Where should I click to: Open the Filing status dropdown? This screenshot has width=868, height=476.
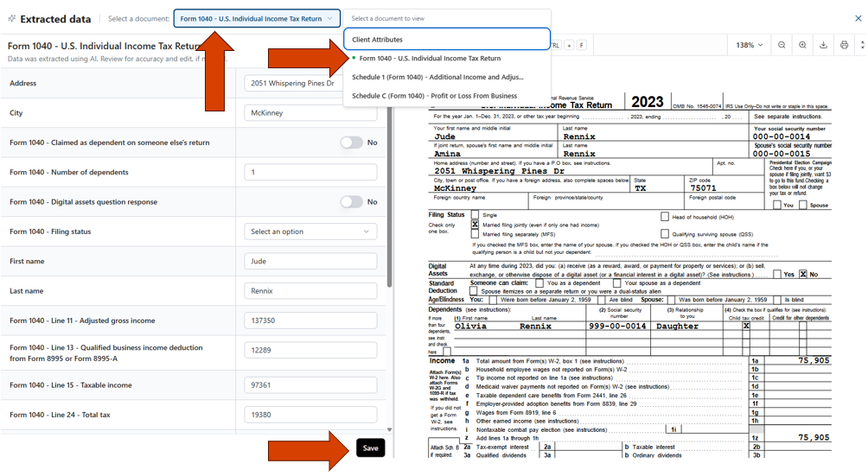[x=310, y=232]
